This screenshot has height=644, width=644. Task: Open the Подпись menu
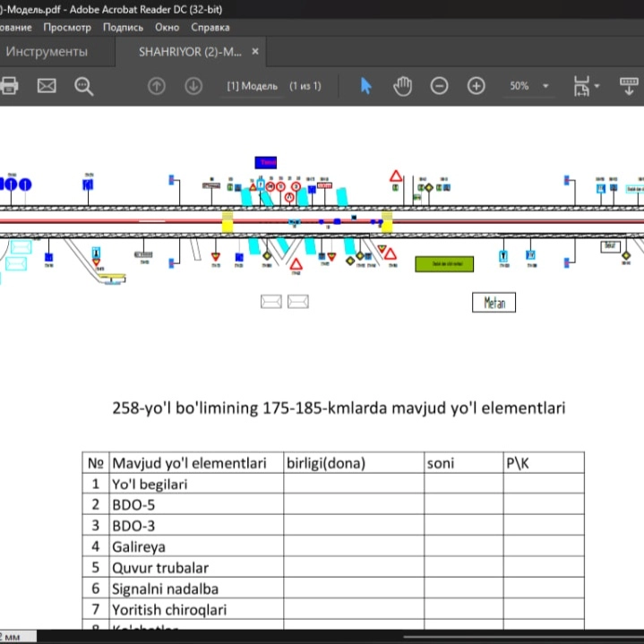tap(123, 27)
